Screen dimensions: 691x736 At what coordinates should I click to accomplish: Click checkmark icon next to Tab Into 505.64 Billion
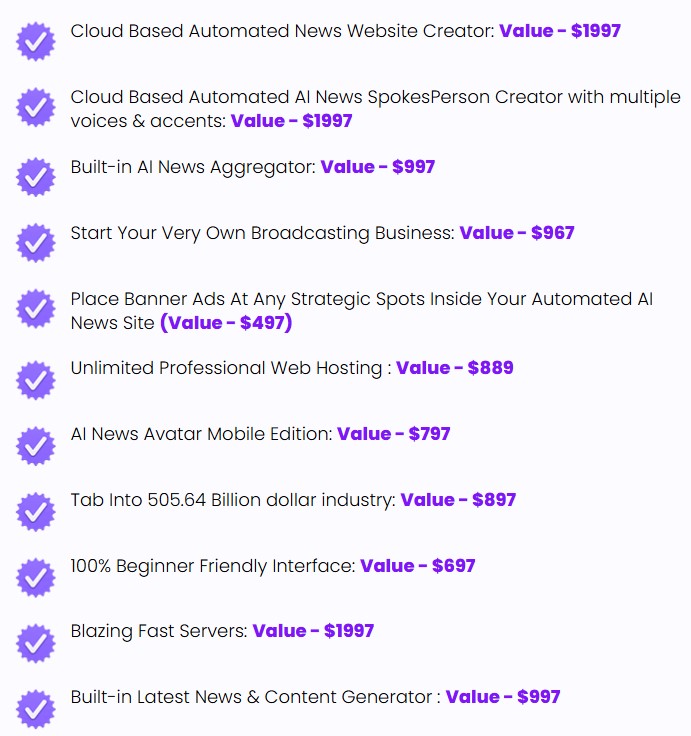pyautogui.click(x=36, y=511)
